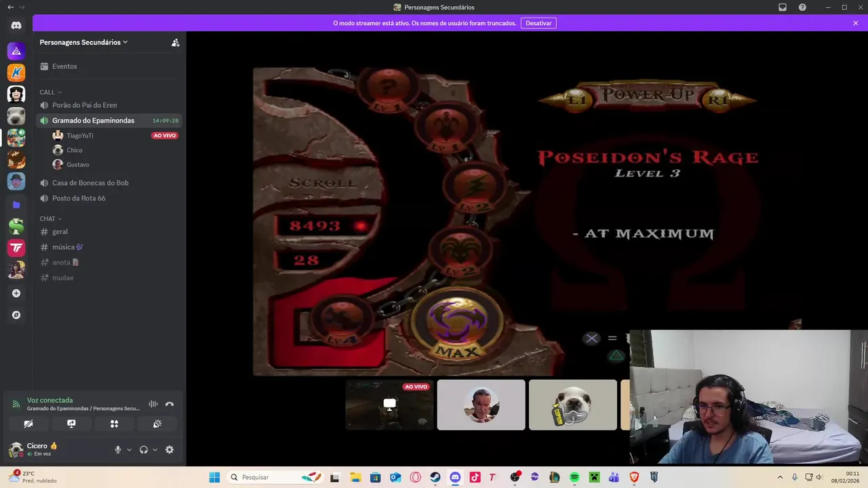Screen dimensions: 868x488
Task: Deafen with the headphones icon
Action: point(144,449)
